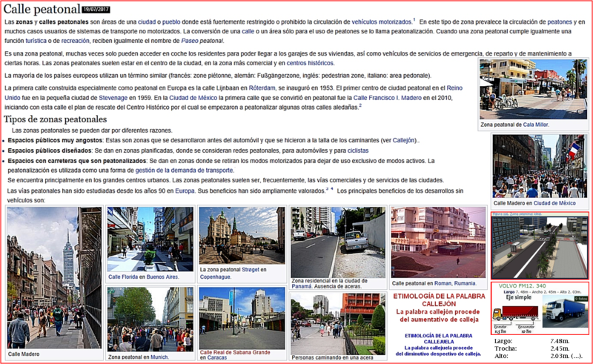This screenshot has width=593, height=364.
Task: Open the crowded Calle Madero photo with flag
Action: 540,166
